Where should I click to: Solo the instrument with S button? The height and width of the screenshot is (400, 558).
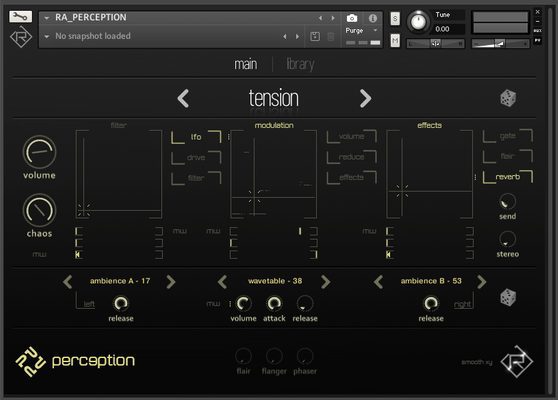click(395, 19)
